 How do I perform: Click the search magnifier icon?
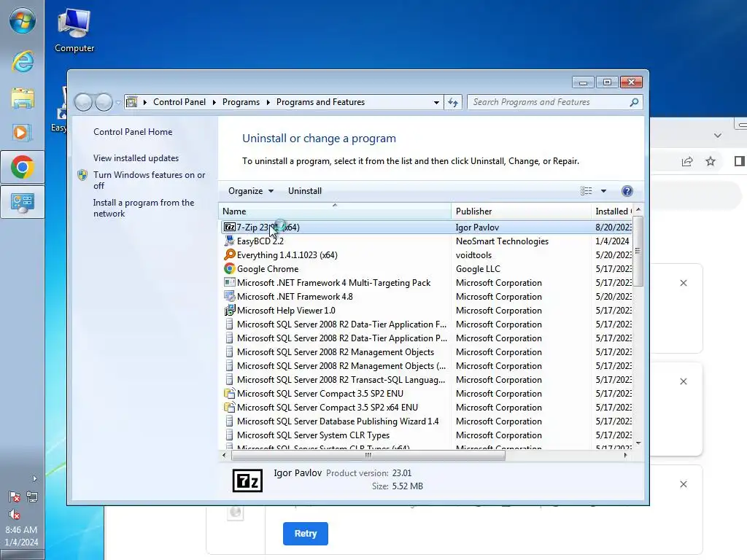point(634,102)
